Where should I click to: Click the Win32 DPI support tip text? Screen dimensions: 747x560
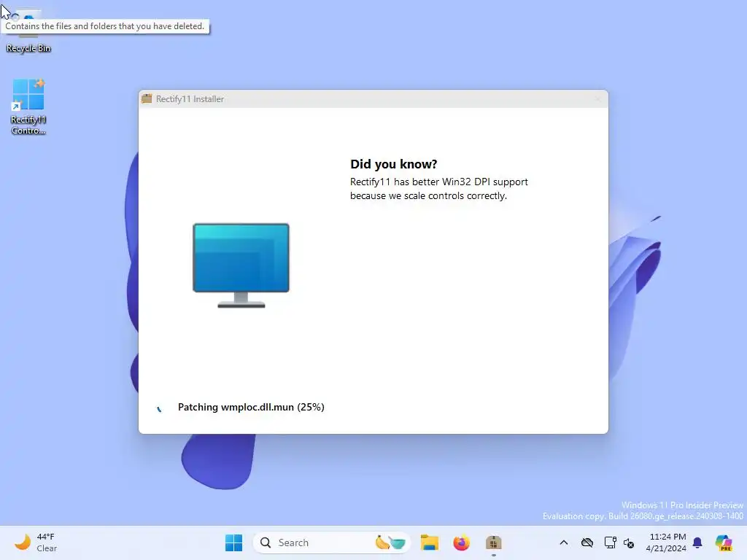pyautogui.click(x=438, y=189)
